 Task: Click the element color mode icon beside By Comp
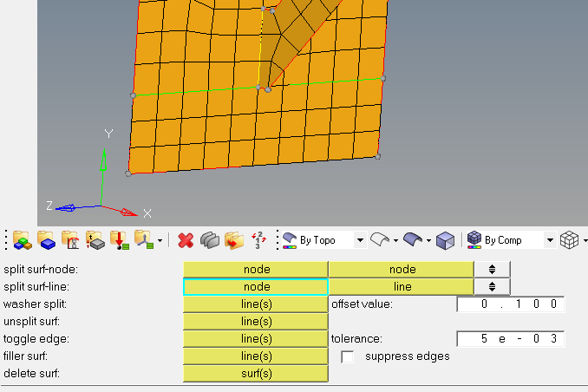coord(474,239)
